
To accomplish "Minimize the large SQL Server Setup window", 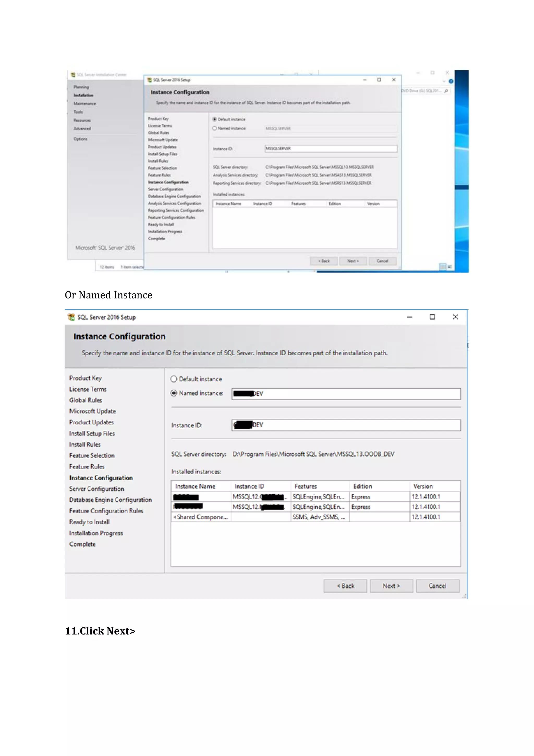I will click(409, 317).
